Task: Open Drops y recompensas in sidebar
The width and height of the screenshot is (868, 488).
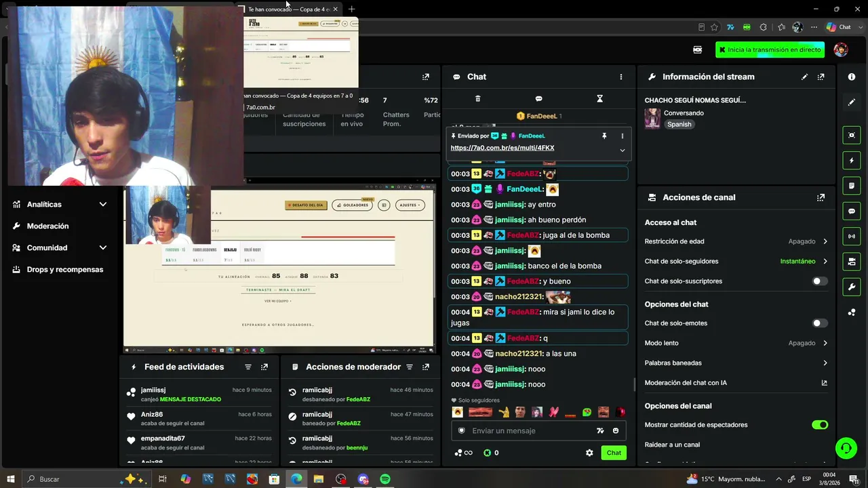Action: pyautogui.click(x=65, y=269)
